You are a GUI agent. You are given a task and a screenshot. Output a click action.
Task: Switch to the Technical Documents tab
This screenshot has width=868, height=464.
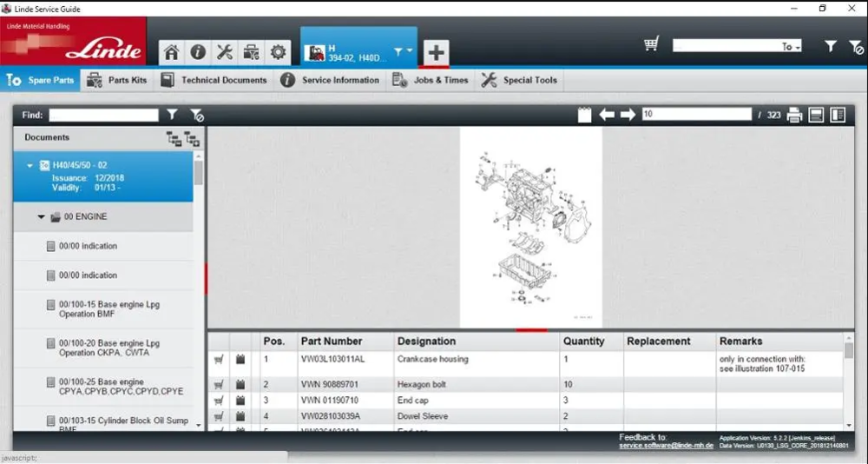coord(214,80)
